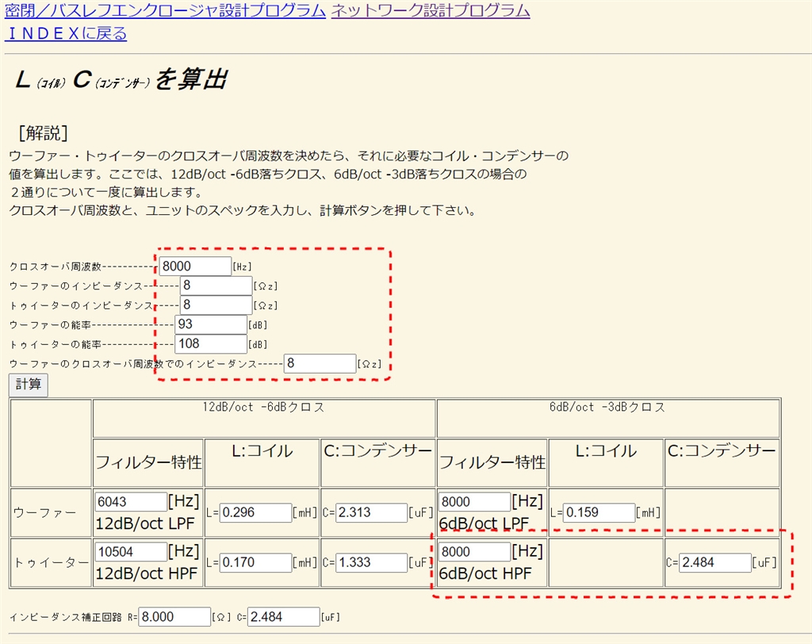Open the 密閉／バスレフエンクロージャ設計プログラム link
812x644 pixels.
(165, 10)
